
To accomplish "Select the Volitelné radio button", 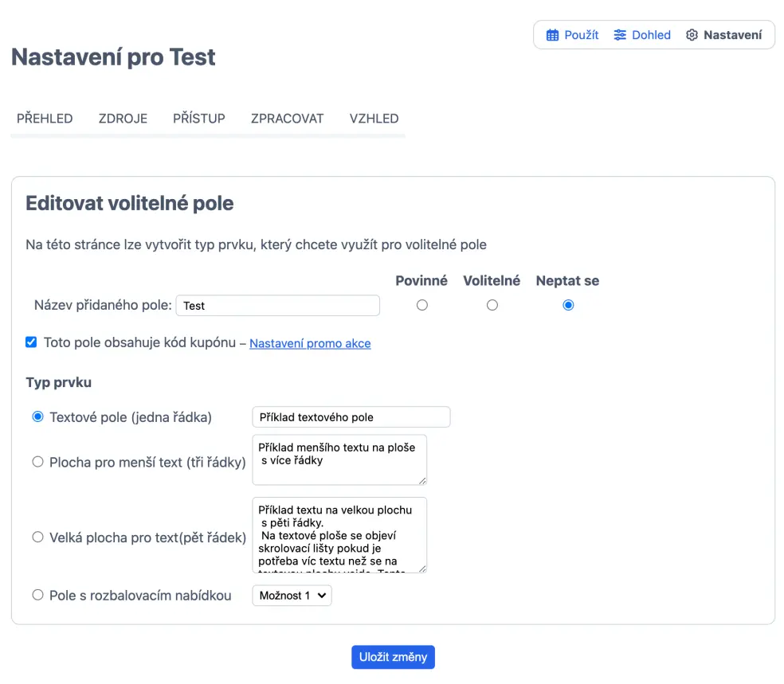I will pos(492,305).
